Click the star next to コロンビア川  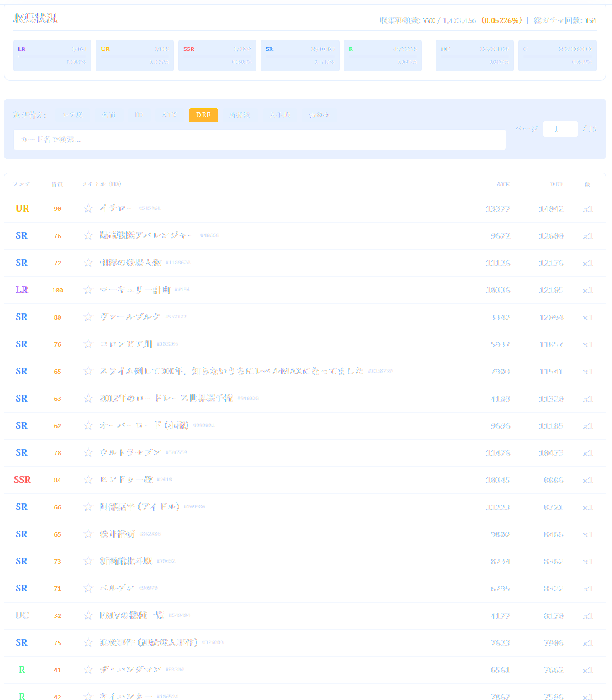pyautogui.click(x=88, y=344)
